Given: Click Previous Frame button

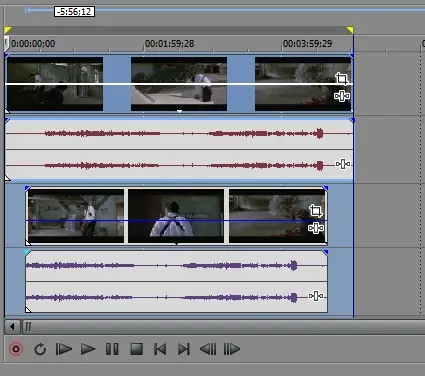Looking at the screenshot, I should pyautogui.click(x=208, y=349).
